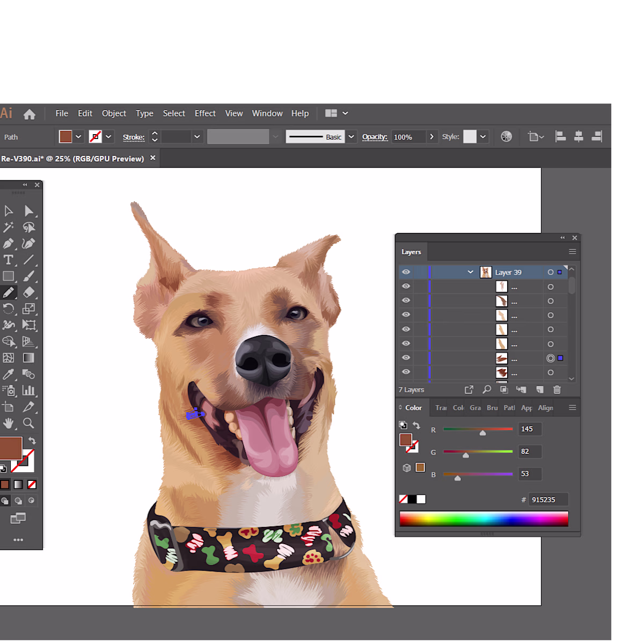The height and width of the screenshot is (644, 644).
Task: Click the Recolor Artwork wheel icon
Action: pyautogui.click(x=506, y=137)
